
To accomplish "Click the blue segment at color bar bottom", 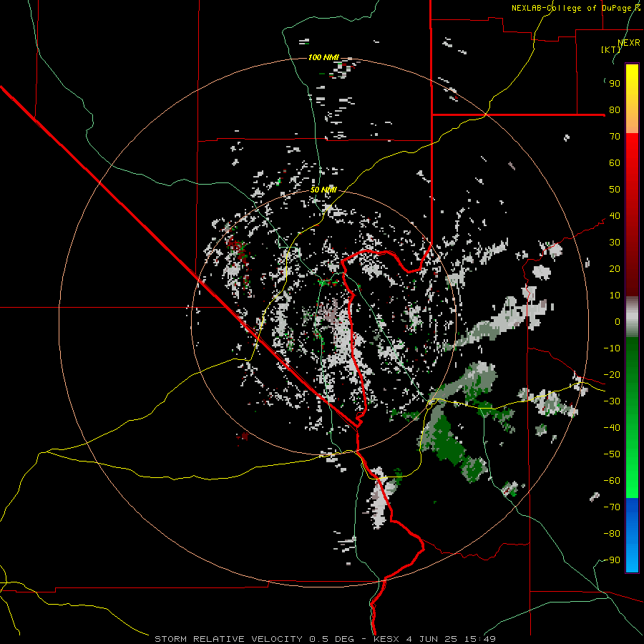I will (x=632, y=535).
